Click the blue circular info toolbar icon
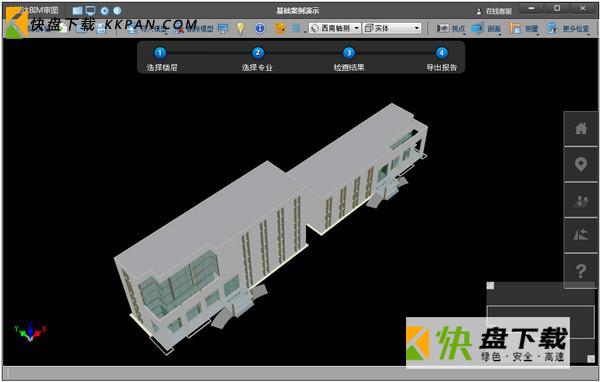Image resolution: width=600 pixels, height=382 pixels. pos(260,28)
